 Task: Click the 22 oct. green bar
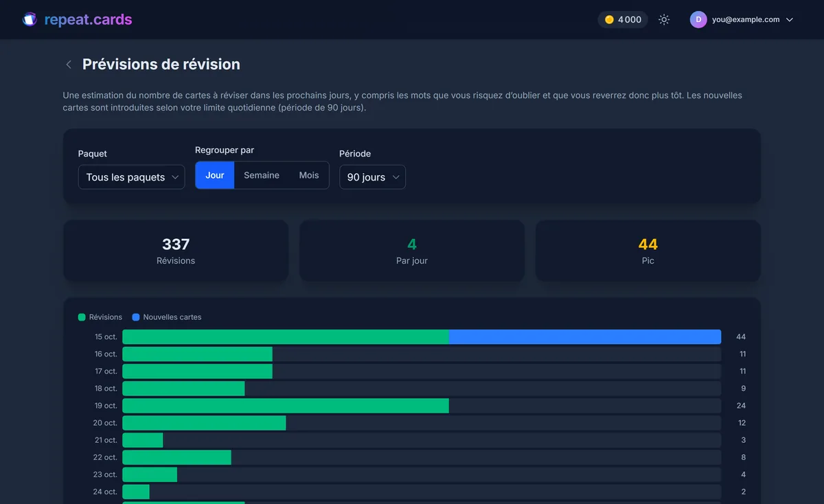click(x=176, y=457)
